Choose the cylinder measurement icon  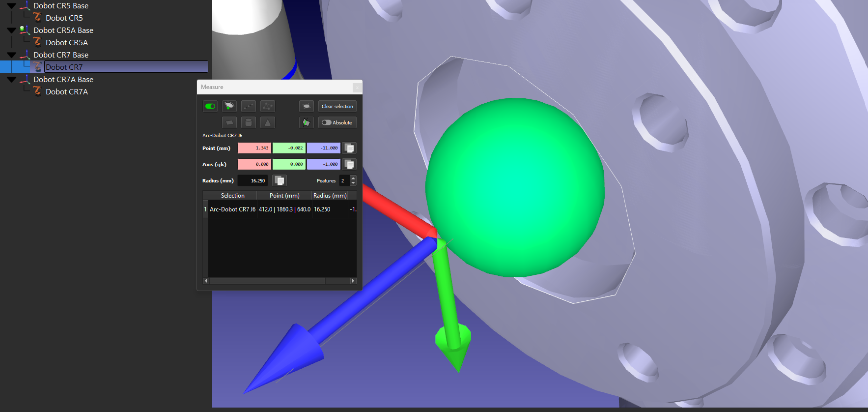pos(248,122)
